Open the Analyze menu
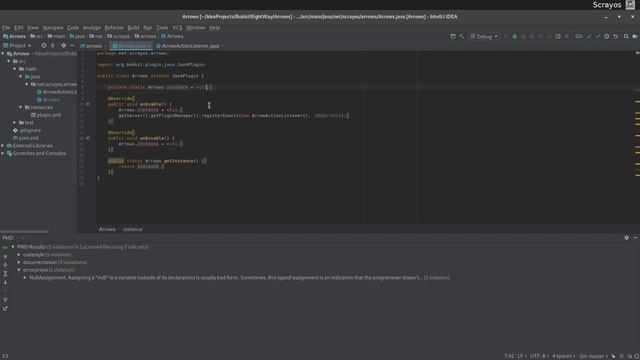 91,28
